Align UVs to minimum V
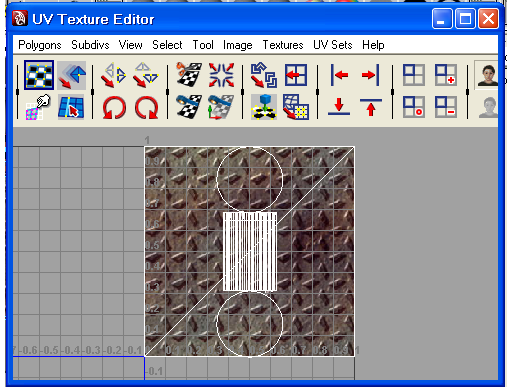The image size is (512, 387). 339,107
